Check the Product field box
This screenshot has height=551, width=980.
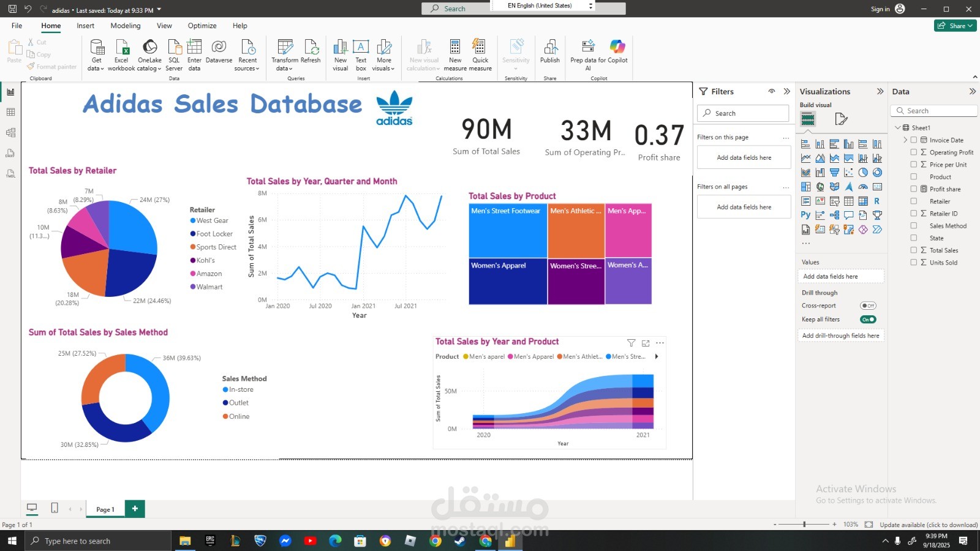914,177
